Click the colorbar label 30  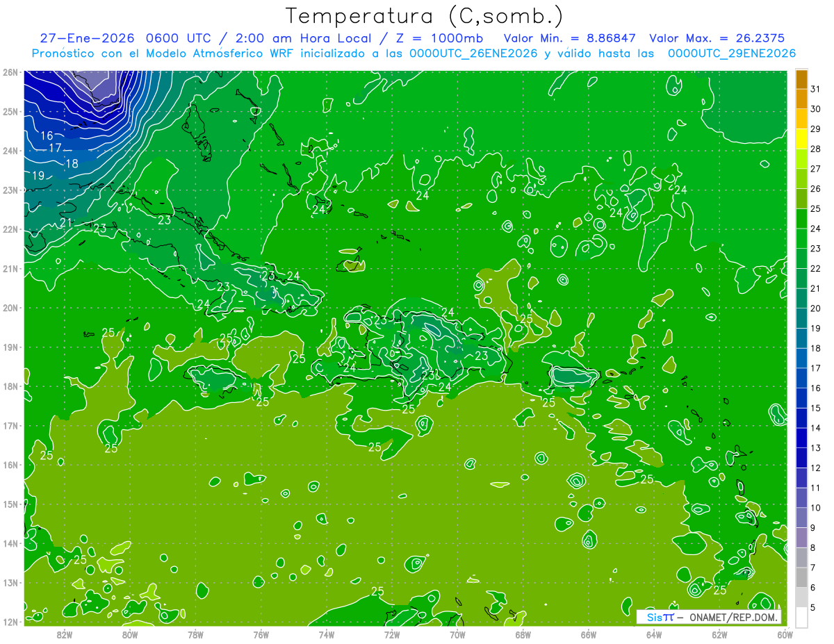[815, 109]
